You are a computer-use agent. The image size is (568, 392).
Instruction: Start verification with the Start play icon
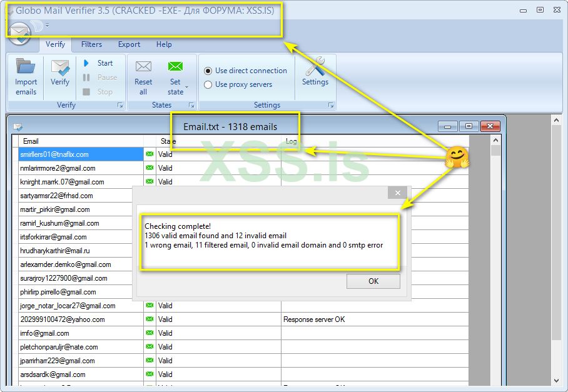[x=86, y=63]
